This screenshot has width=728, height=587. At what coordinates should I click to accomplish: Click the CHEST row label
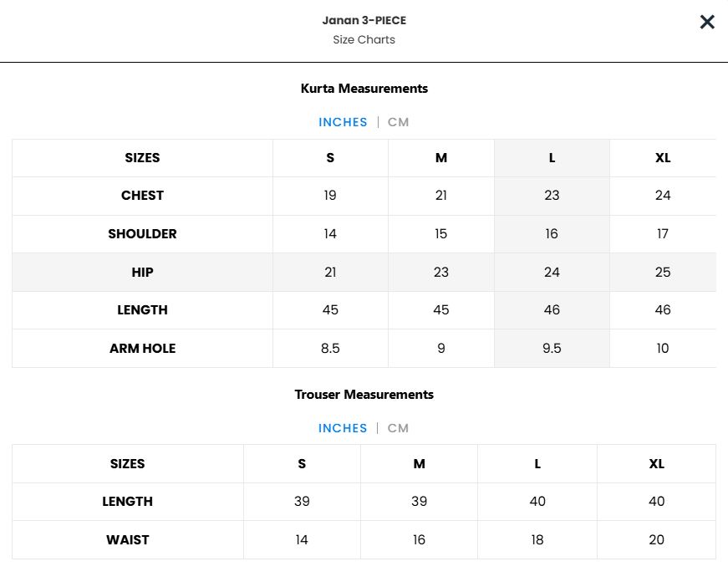tap(142, 196)
